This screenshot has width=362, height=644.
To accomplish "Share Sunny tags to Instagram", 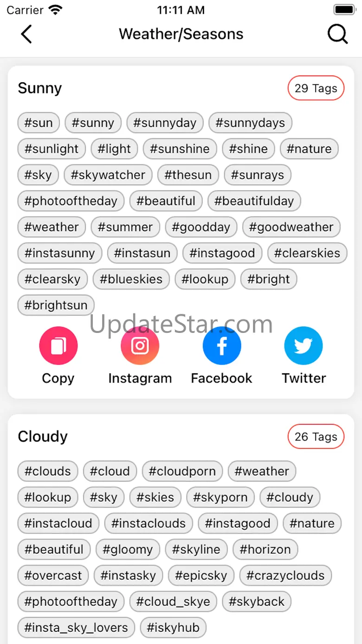I will pos(140,346).
